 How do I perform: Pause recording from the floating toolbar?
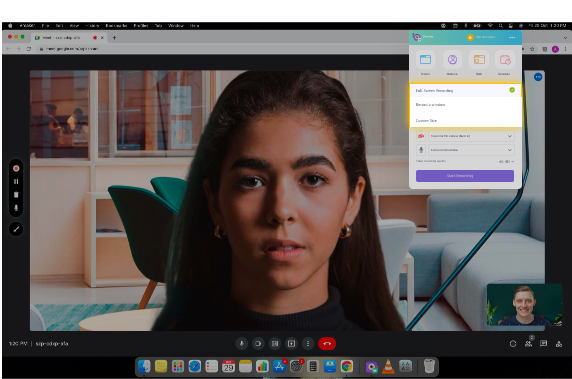[16, 182]
